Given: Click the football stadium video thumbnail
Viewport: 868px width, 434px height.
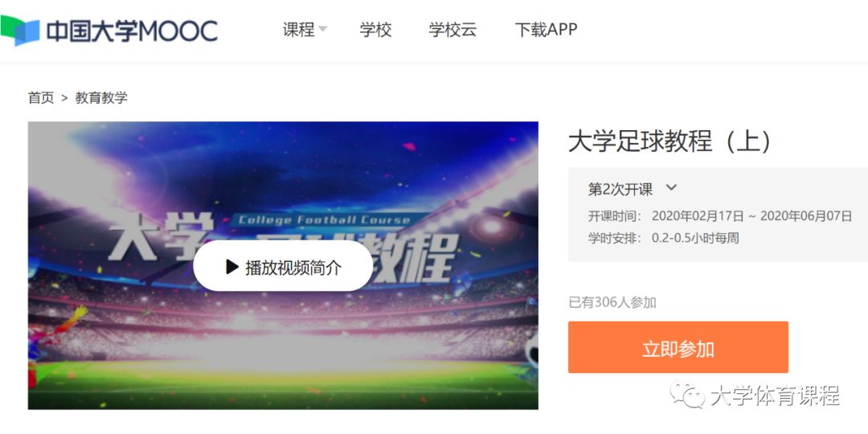Looking at the screenshot, I should click(x=283, y=265).
